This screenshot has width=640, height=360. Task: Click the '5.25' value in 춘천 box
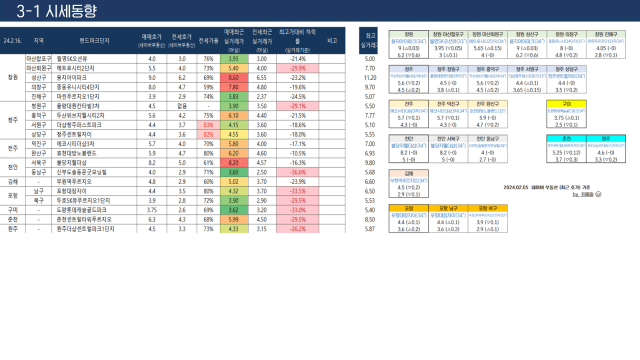point(566,153)
